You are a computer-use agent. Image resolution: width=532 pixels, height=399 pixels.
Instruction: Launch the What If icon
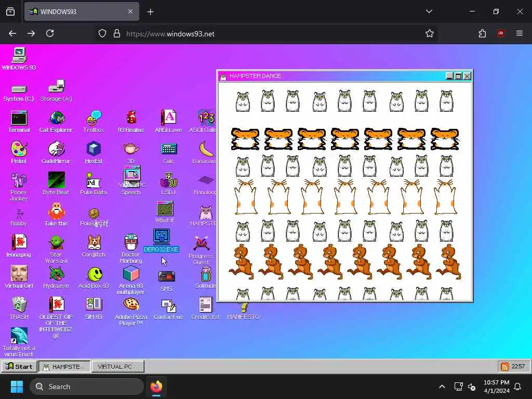[x=165, y=212]
